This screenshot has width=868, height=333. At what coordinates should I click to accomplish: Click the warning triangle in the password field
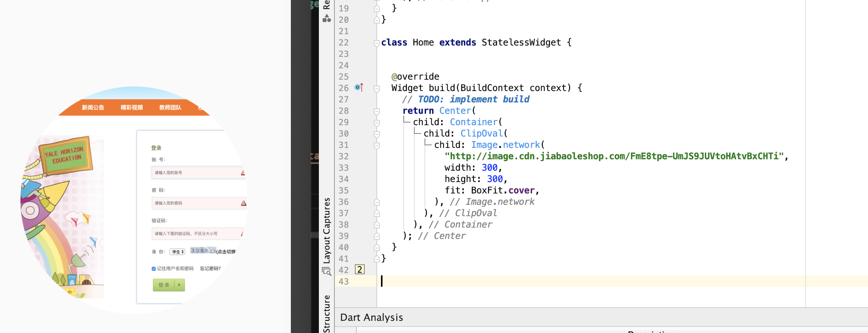click(x=244, y=204)
